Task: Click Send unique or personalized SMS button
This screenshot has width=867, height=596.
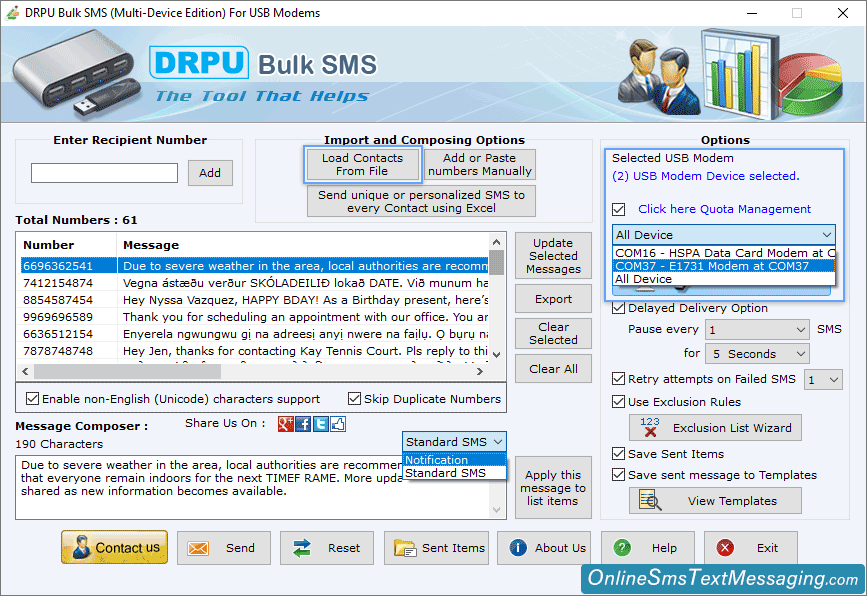Action: [x=421, y=201]
